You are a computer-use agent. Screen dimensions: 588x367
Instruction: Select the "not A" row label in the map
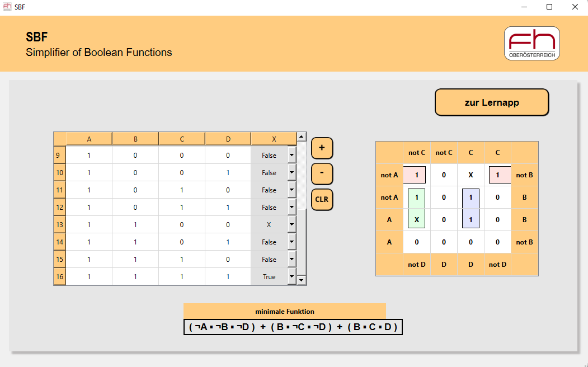click(x=389, y=175)
